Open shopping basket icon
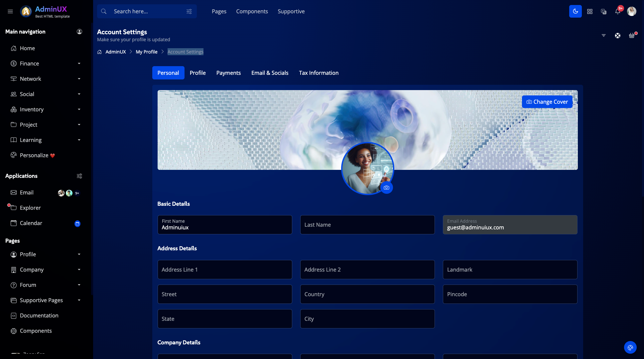Image resolution: width=644 pixels, height=359 pixels. pos(632,36)
